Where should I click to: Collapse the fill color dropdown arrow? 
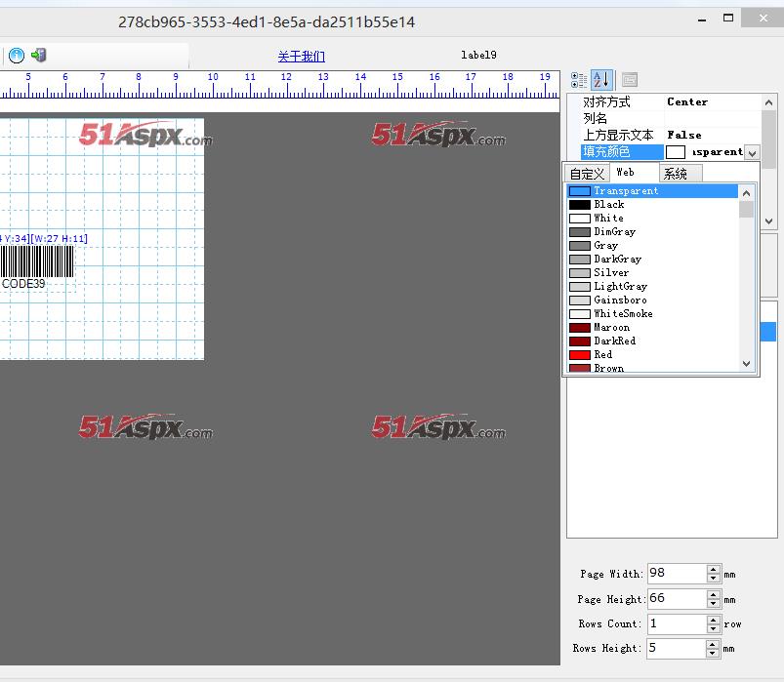coord(753,152)
